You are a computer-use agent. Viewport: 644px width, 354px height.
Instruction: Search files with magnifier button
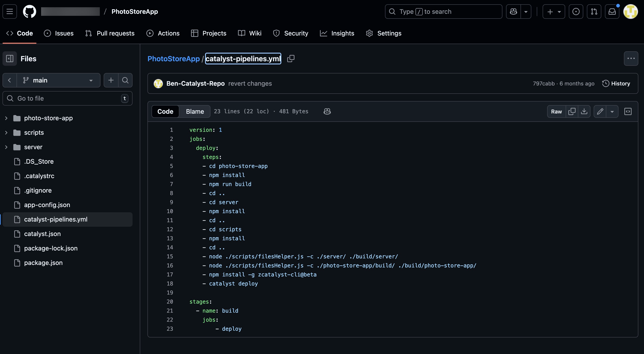[125, 80]
